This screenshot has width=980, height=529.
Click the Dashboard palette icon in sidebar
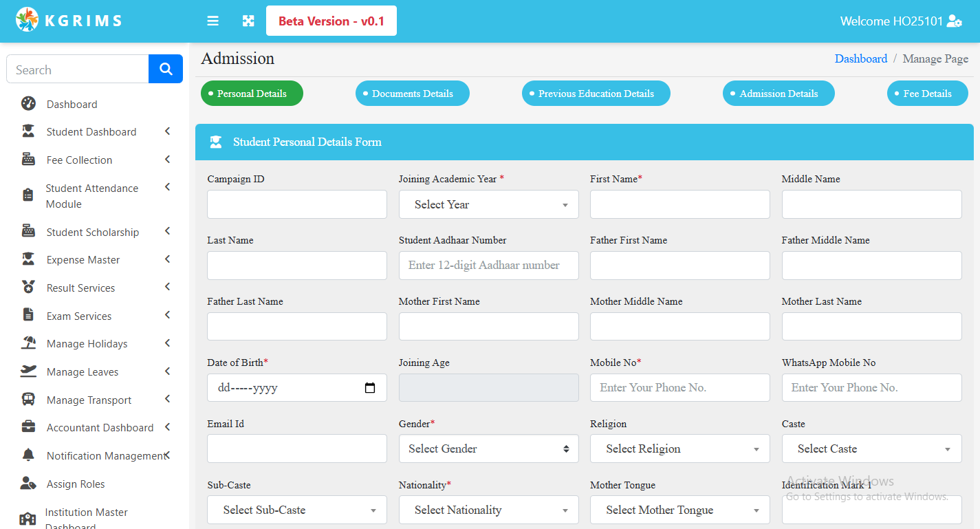click(x=28, y=104)
